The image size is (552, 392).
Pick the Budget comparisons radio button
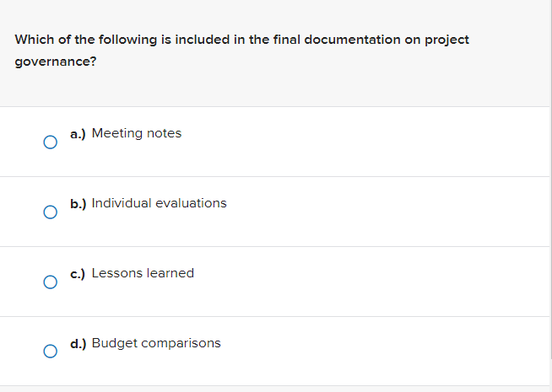pyautogui.click(x=51, y=352)
